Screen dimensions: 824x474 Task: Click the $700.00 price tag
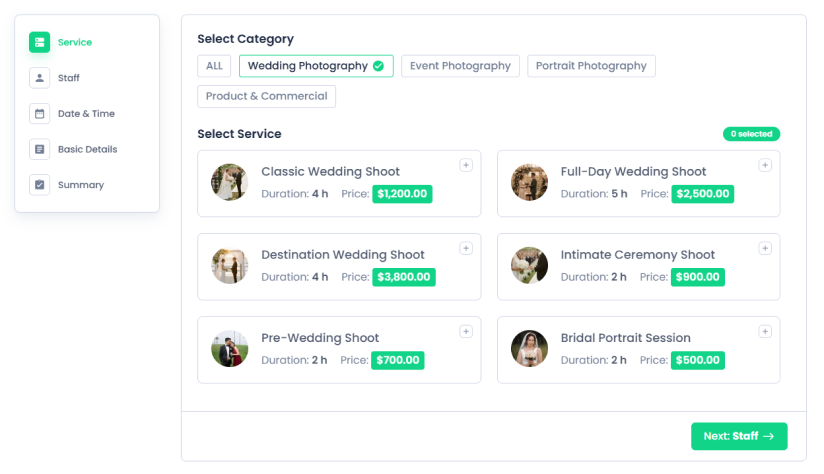pos(397,360)
